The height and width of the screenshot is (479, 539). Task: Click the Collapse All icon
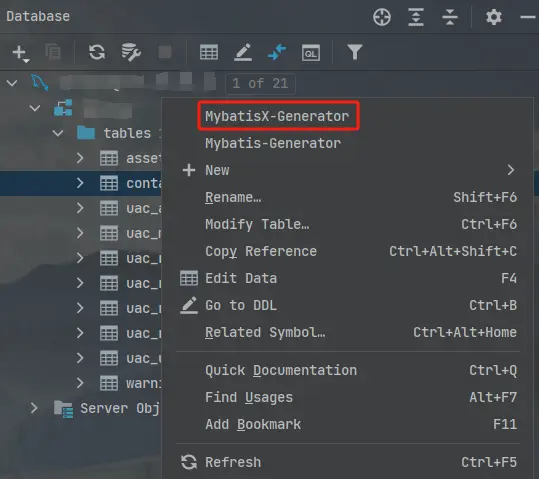click(450, 17)
